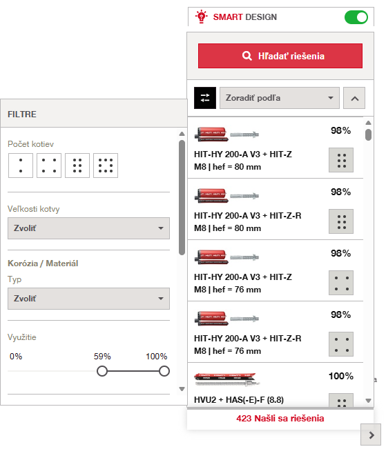Click four-anchor layout icon of HIT-Z-R 76 mm
Image resolution: width=386 pixels, height=449 pixels.
pos(341,344)
